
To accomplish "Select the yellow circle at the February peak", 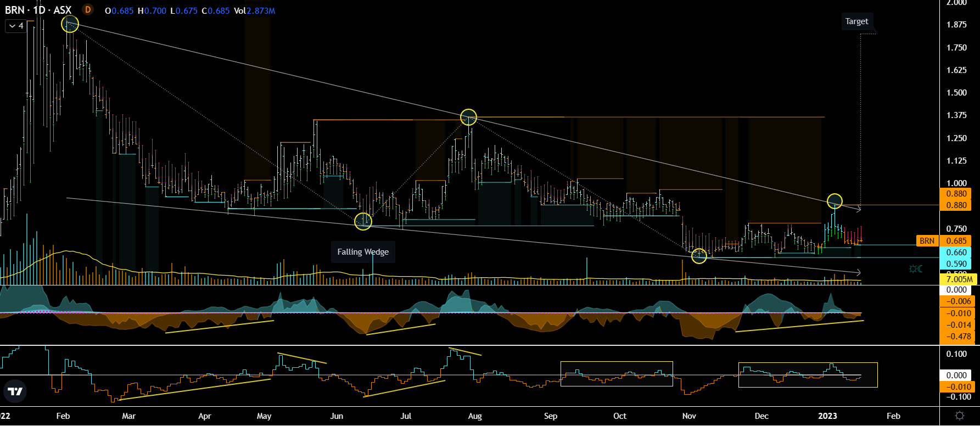I will click(70, 24).
